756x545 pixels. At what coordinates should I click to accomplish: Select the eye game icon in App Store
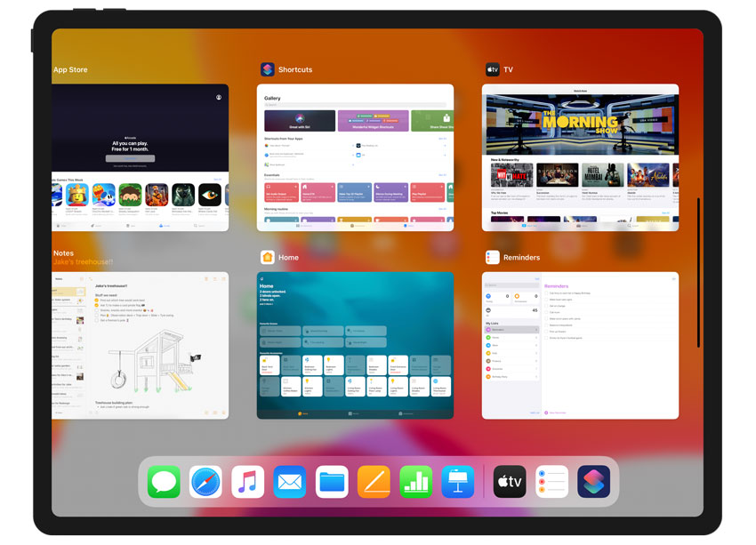pyautogui.click(x=210, y=195)
